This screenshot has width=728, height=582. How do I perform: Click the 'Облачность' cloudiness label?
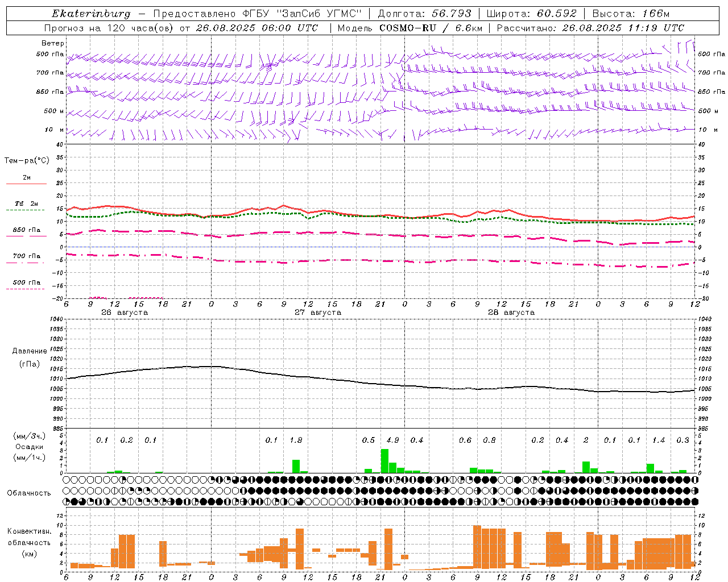[x=29, y=493]
